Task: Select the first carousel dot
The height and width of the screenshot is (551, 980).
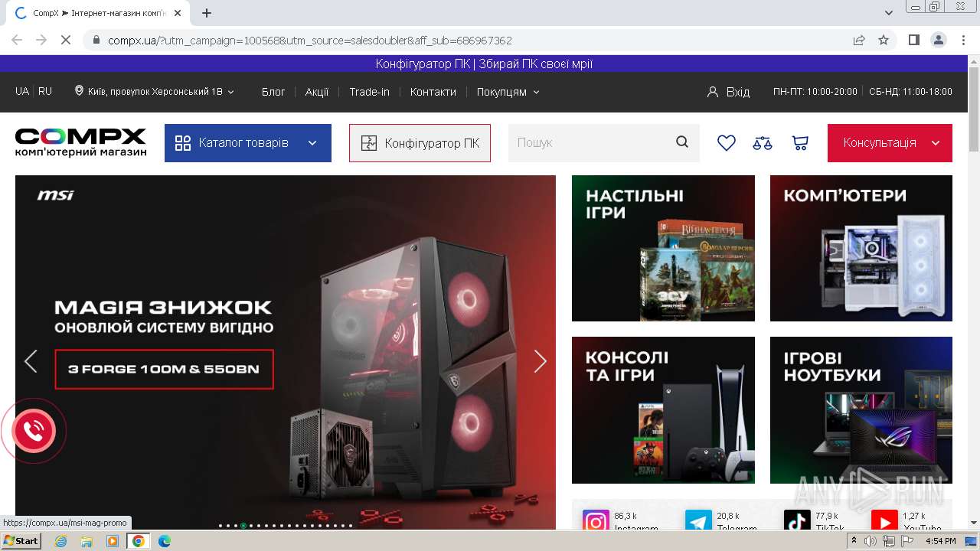Action: 220,526
